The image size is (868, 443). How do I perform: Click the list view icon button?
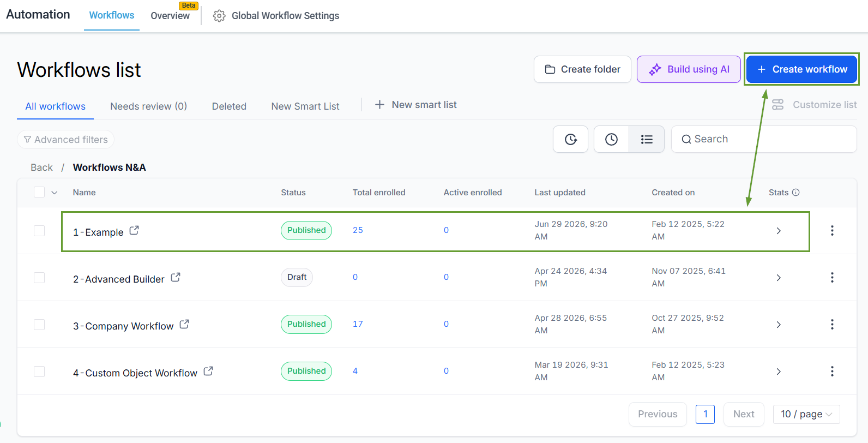coord(647,139)
